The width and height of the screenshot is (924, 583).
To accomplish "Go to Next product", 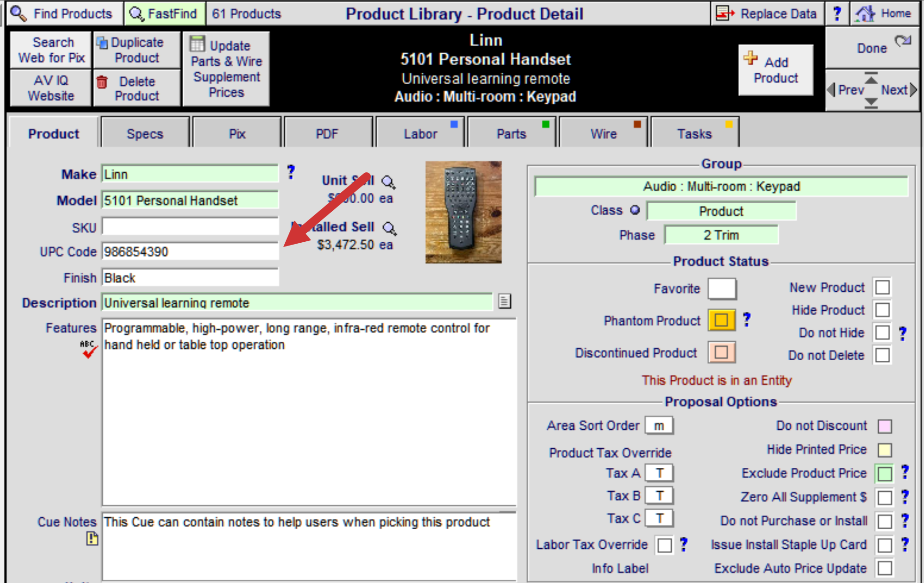I will (x=899, y=89).
